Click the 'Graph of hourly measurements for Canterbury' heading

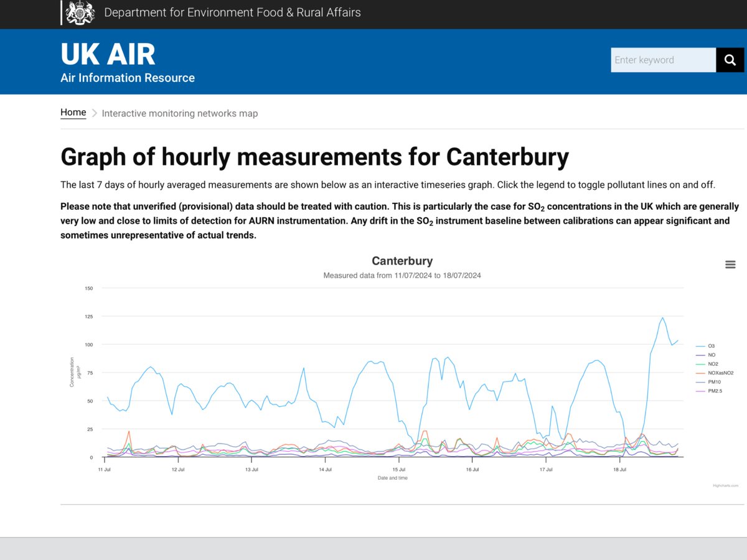click(314, 157)
